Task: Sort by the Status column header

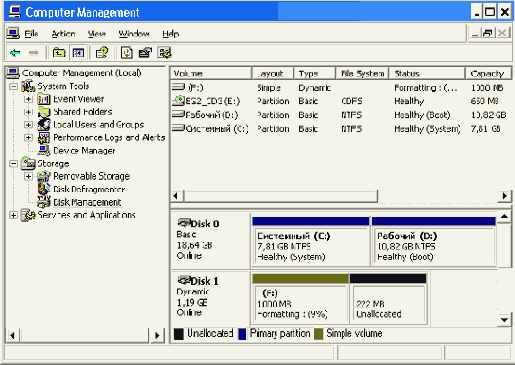Action: (x=427, y=73)
